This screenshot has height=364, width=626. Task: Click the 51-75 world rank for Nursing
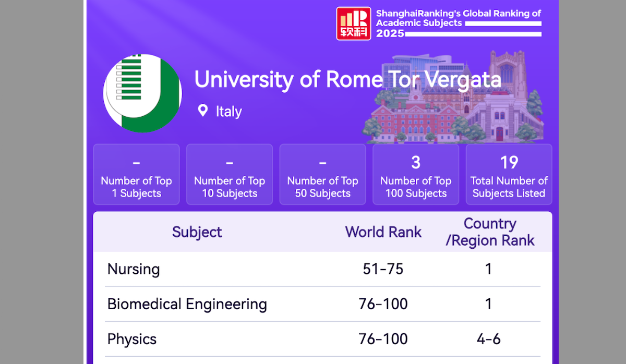point(383,269)
